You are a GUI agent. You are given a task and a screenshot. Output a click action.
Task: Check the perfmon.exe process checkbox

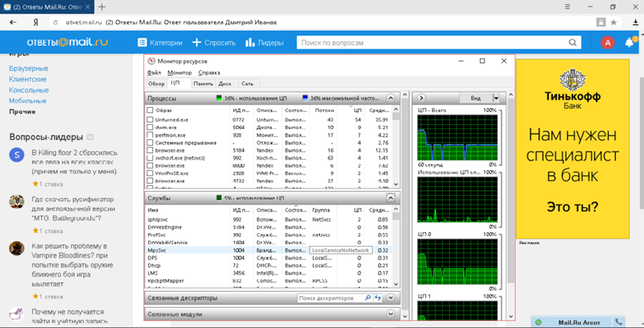150,135
